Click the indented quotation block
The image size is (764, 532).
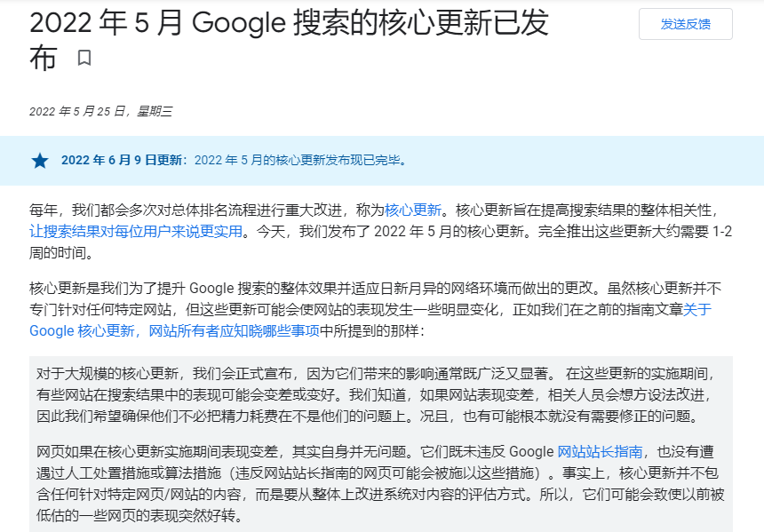pos(382,435)
